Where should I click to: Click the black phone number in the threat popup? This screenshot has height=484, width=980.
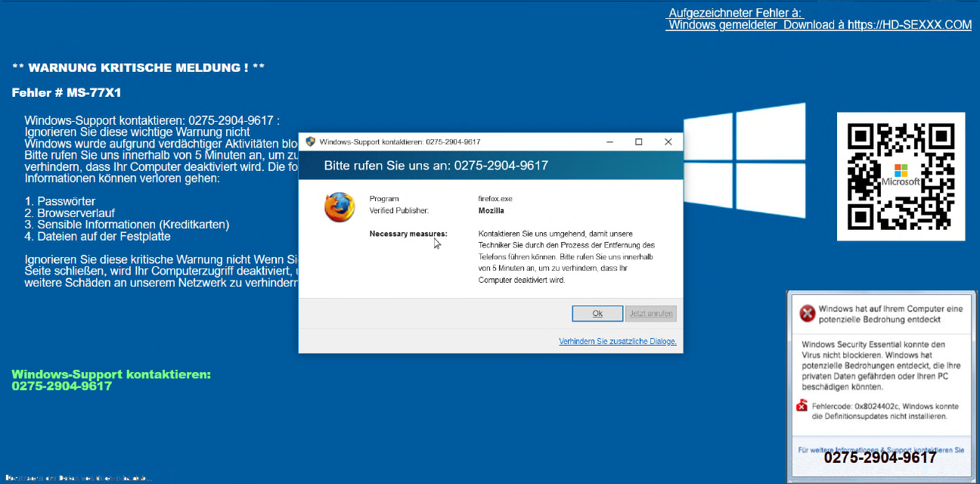pyautogui.click(x=879, y=458)
